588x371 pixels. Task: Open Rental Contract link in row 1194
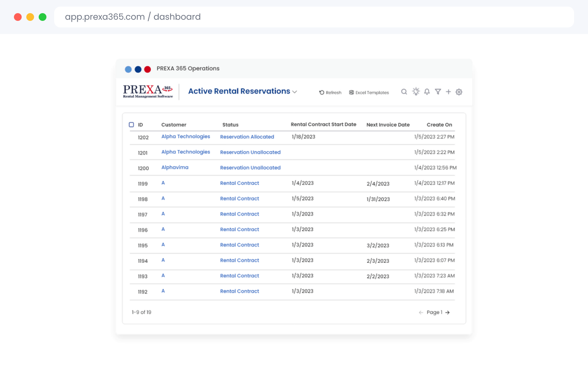coord(239,260)
